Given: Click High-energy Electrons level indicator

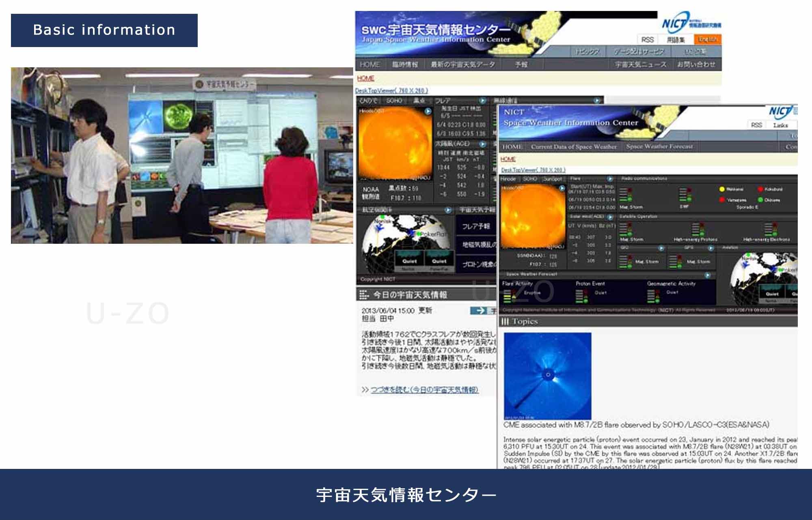Looking at the screenshot, I should (x=770, y=229).
